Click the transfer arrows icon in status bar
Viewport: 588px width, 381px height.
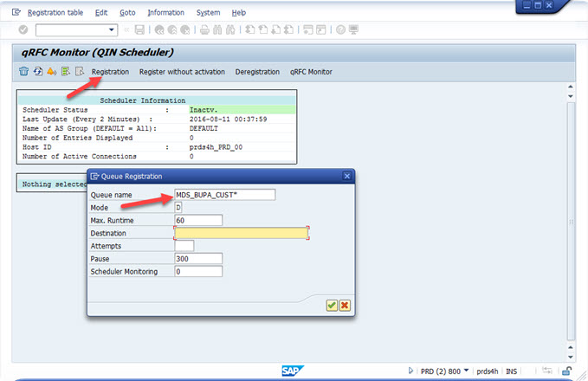(547, 371)
